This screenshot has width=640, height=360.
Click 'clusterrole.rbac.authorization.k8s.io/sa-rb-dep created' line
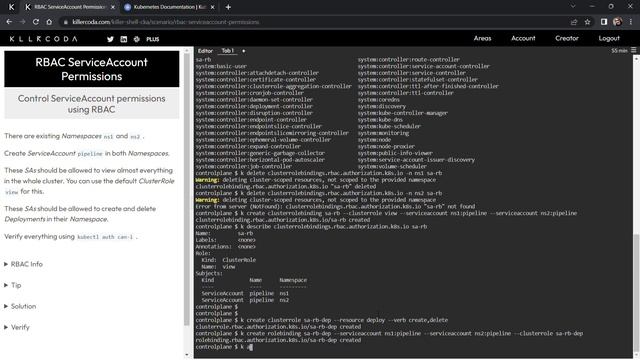[x=278, y=327]
